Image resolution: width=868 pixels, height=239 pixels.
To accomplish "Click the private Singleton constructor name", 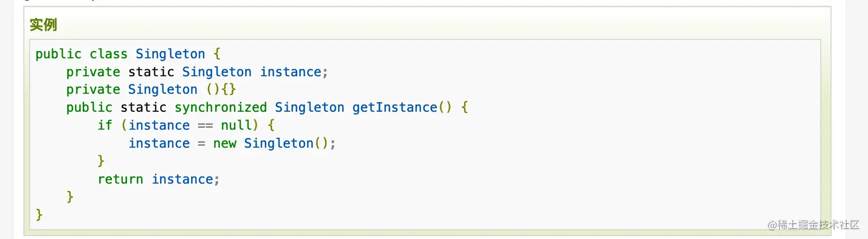I will click(162, 89).
